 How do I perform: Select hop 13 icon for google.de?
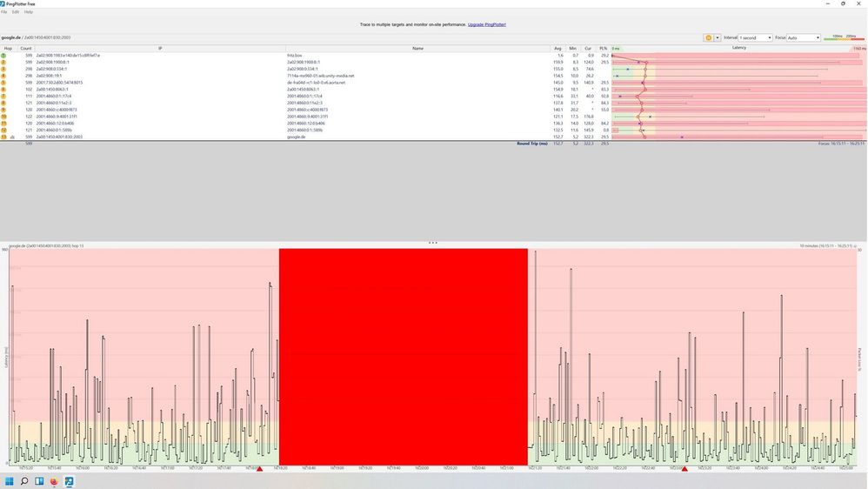[3, 137]
